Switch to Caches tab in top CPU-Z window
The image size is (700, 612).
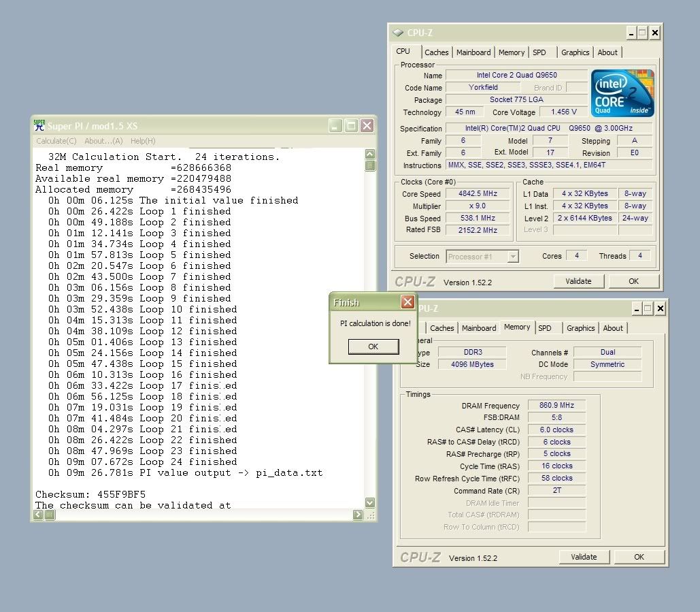(x=437, y=52)
